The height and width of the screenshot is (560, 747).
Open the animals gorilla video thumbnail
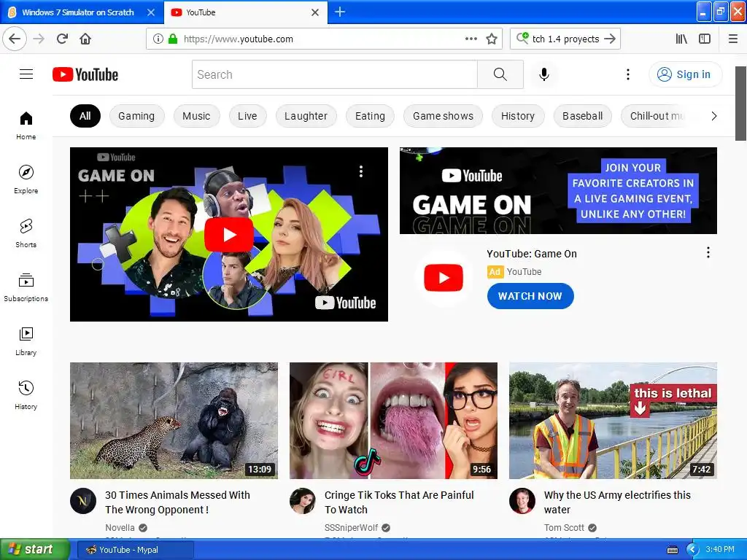tap(174, 421)
